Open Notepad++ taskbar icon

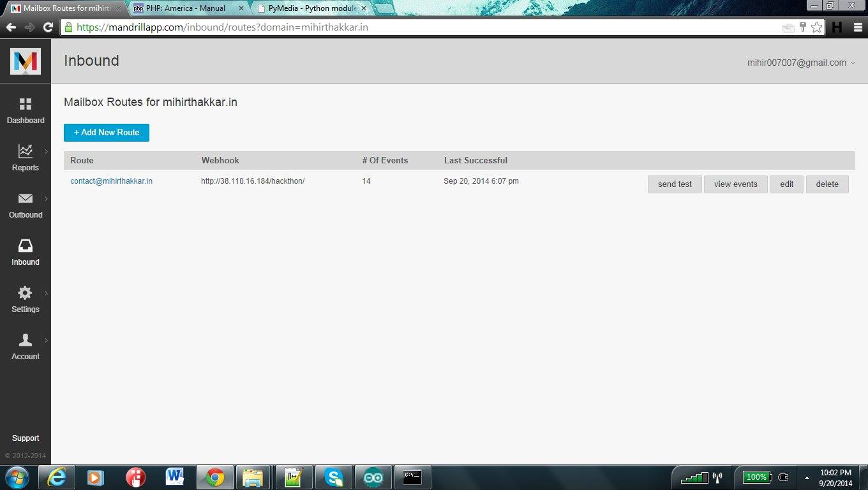pos(294,477)
